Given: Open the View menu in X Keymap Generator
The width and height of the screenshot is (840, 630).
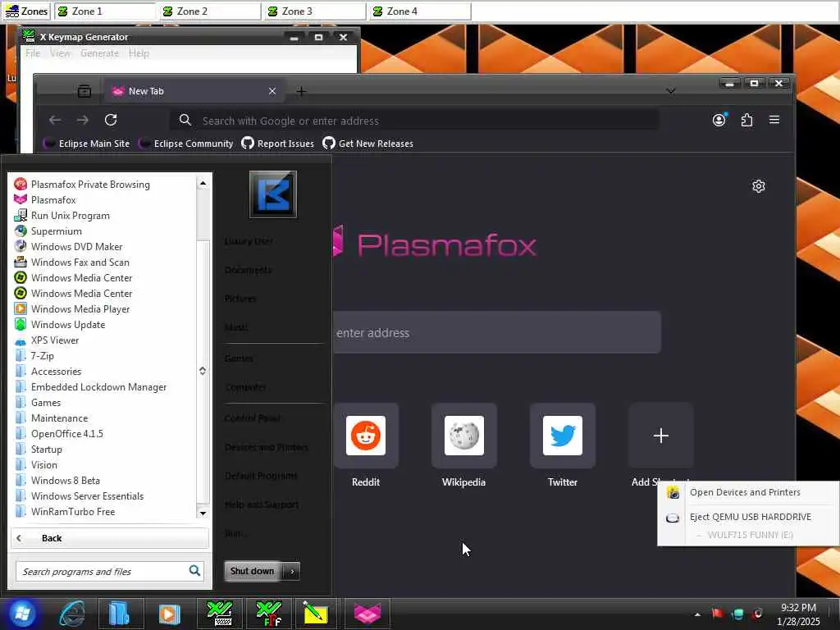Looking at the screenshot, I should click(60, 53).
